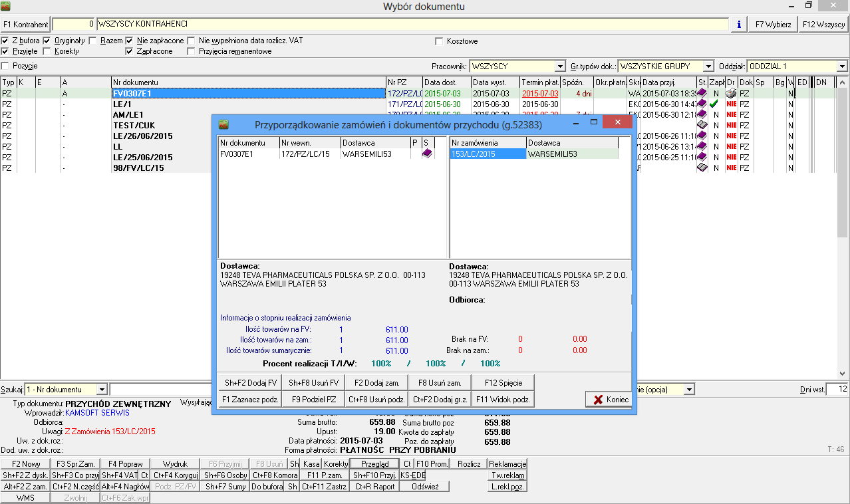Click the purple book status icon in the dialog's document list
Screen dimensions: 850x504
pyautogui.click(x=427, y=154)
